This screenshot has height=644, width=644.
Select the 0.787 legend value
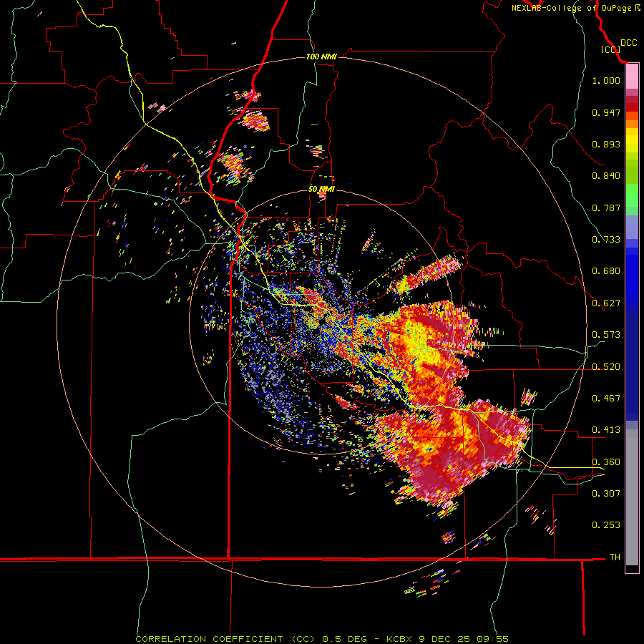pyautogui.click(x=606, y=208)
